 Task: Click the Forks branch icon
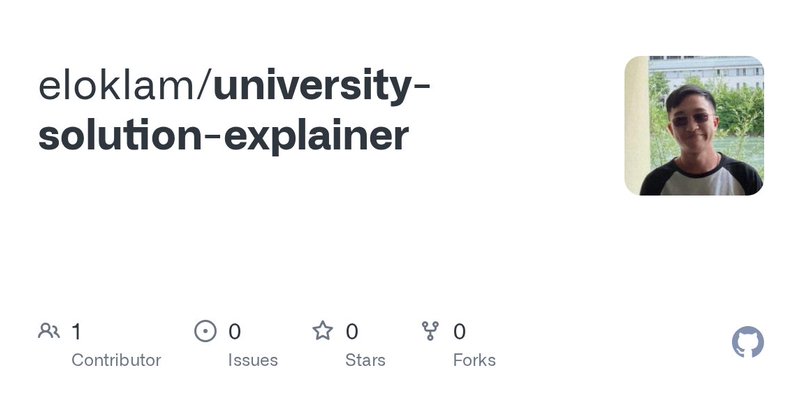pos(430,331)
